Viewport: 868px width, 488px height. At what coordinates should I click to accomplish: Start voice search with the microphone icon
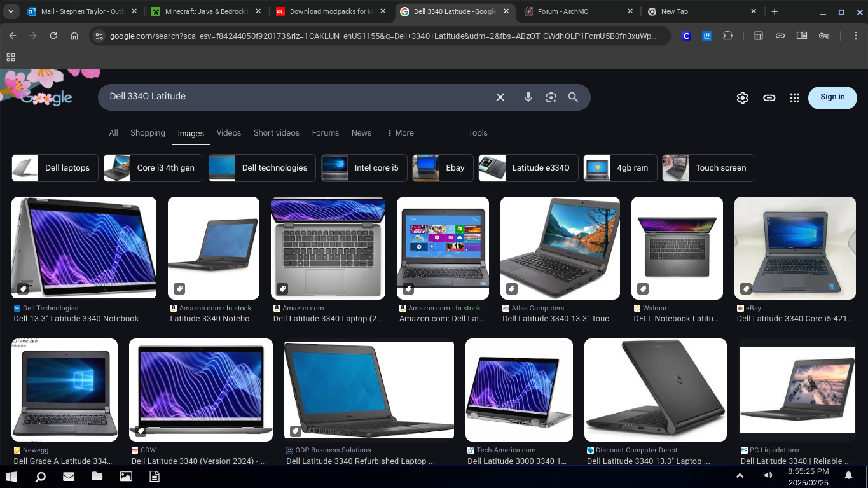[x=528, y=97]
